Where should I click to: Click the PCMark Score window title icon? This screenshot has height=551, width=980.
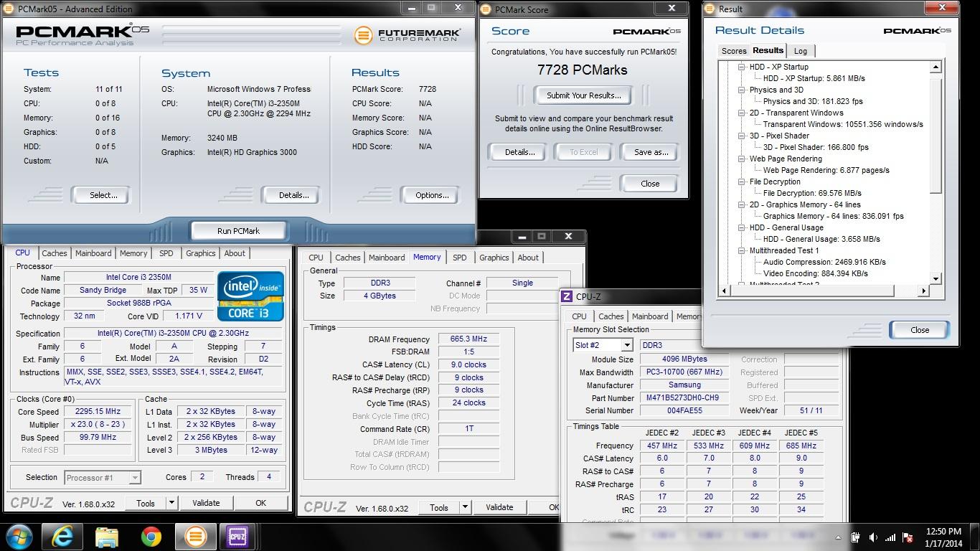pos(485,9)
